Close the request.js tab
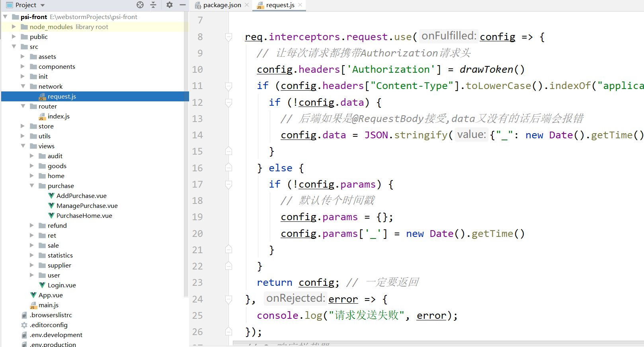The height and width of the screenshot is (347, 644). click(300, 5)
